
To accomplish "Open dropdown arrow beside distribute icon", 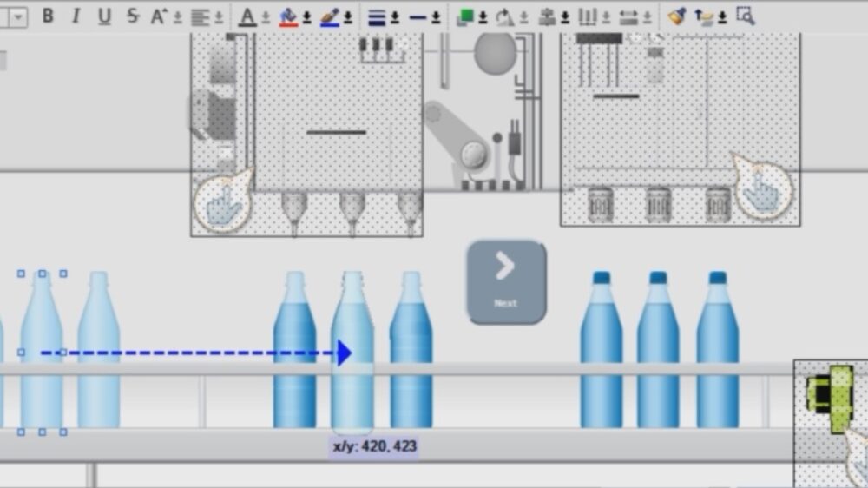I will click(606, 18).
